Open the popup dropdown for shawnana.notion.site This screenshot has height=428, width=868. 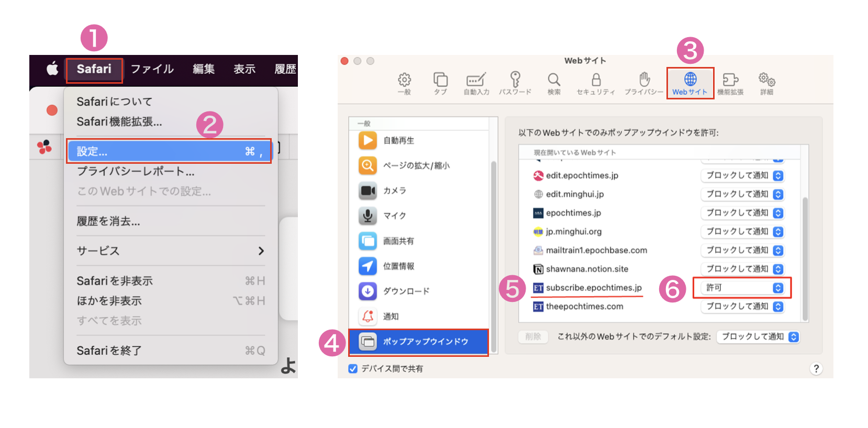click(x=742, y=269)
